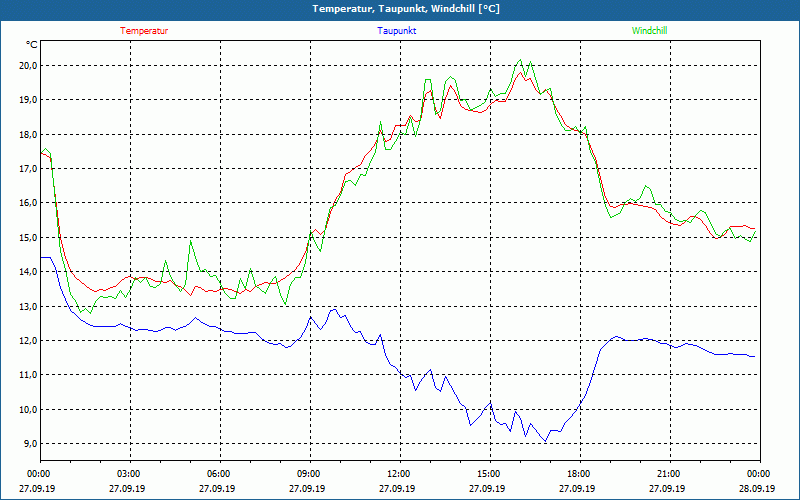Click the chart title 'Temperatur, Taupunkt, Windchill [°C]'
The height and width of the screenshot is (500, 800).
(406, 9)
